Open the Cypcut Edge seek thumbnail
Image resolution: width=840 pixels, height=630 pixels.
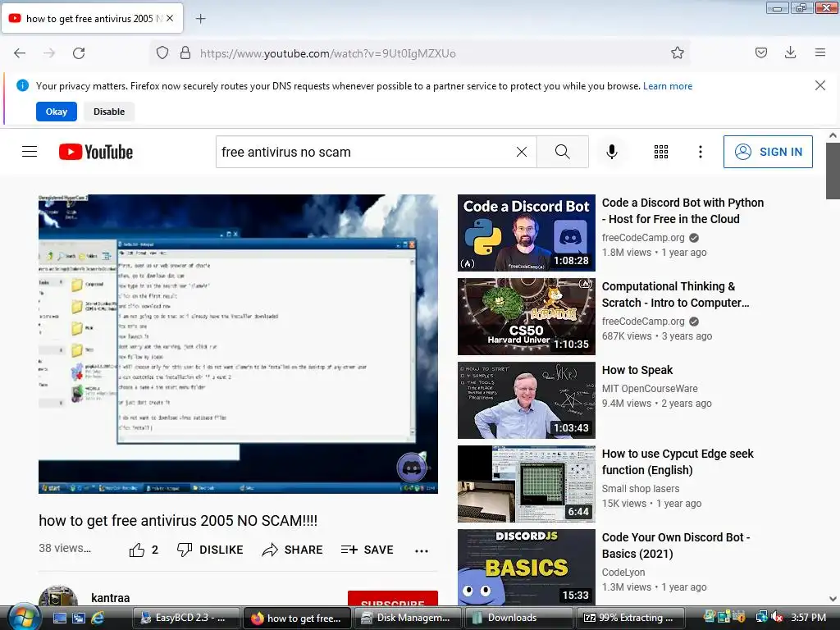pyautogui.click(x=526, y=484)
